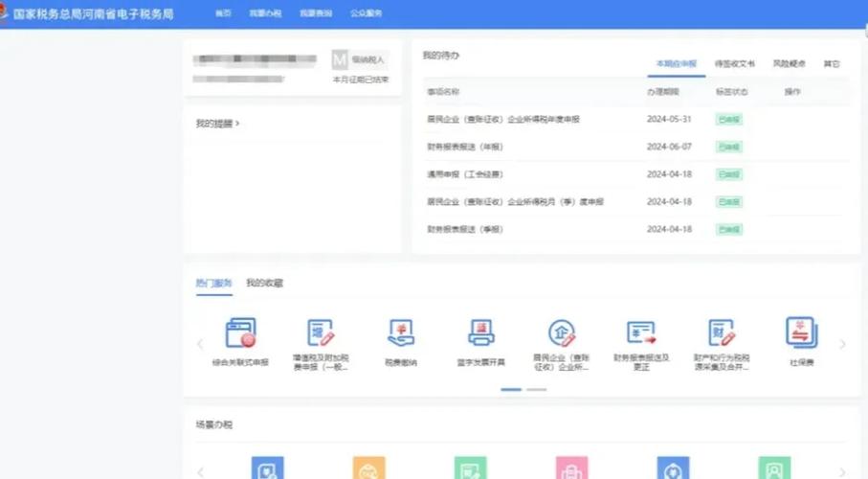
Task: Go to next 热门服务 page arrow
Action: pos(842,344)
